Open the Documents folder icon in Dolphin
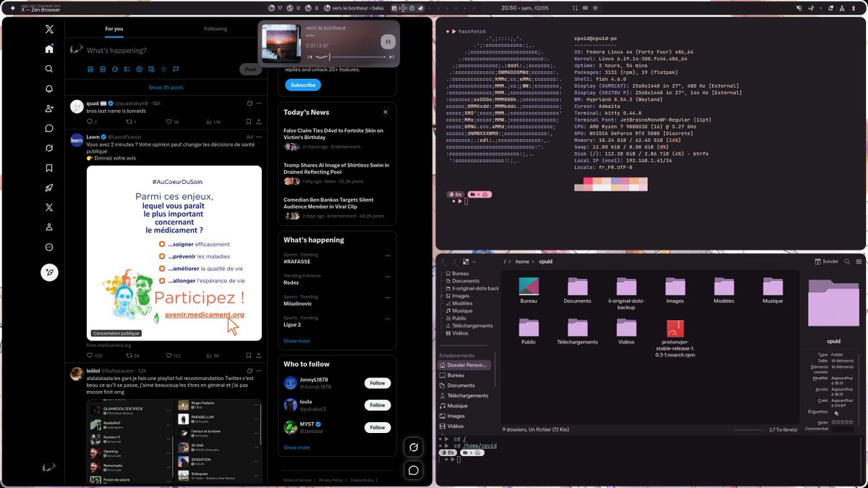The image size is (868, 488). (577, 290)
